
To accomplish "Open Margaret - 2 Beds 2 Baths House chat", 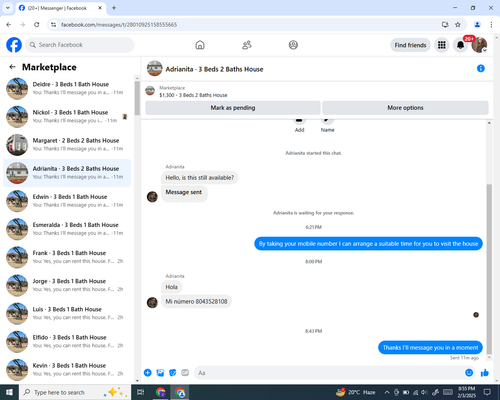I will pyautogui.click(x=67, y=145).
